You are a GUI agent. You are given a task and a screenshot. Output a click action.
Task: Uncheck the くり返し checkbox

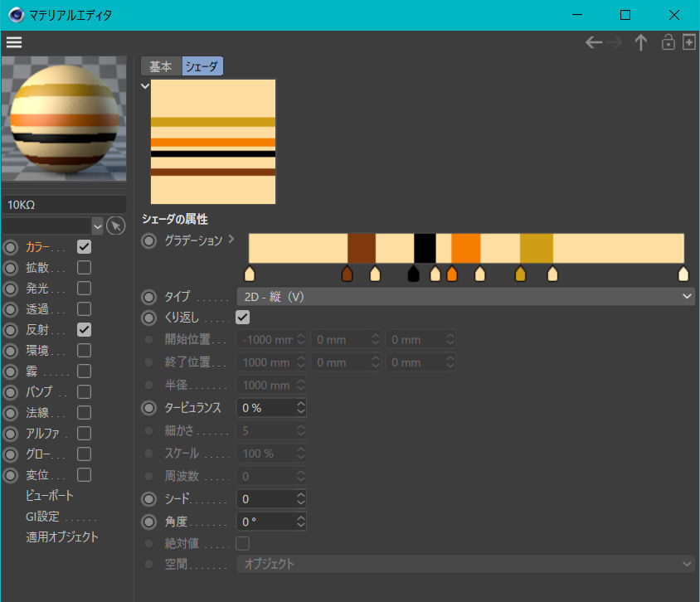click(x=243, y=317)
